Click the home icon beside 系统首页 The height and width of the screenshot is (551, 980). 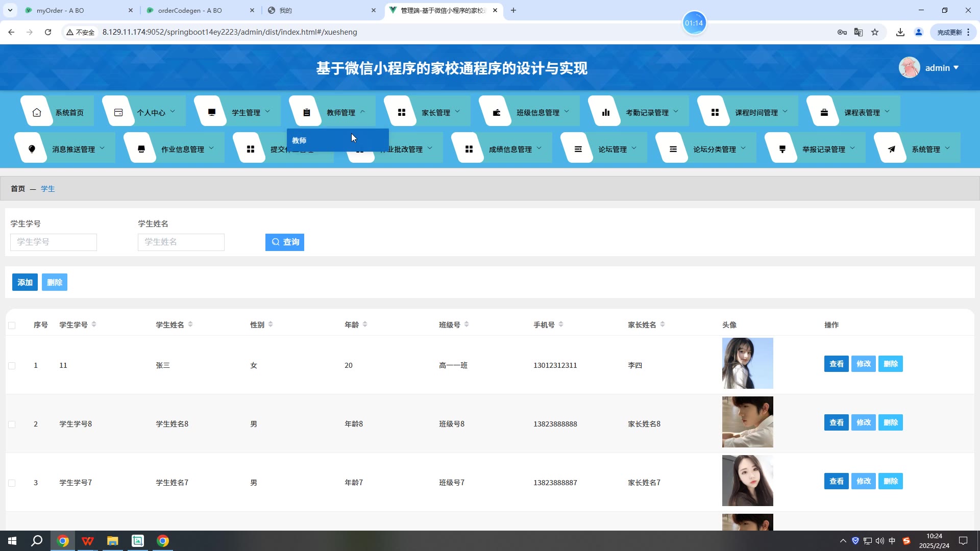point(37,112)
